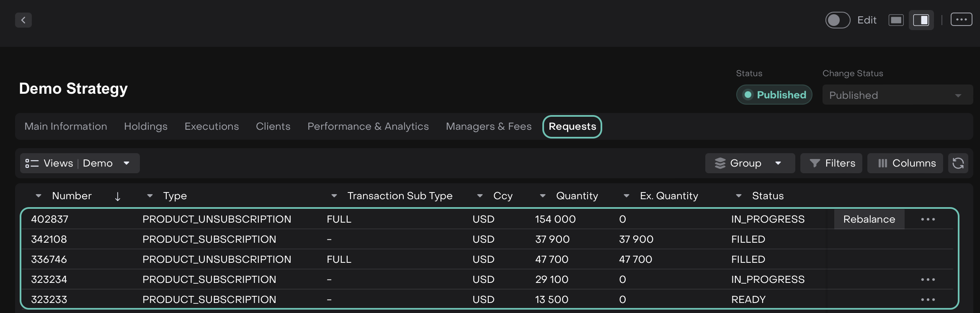Open the top-right more options menu
The height and width of the screenshot is (313, 980).
pyautogui.click(x=961, y=20)
